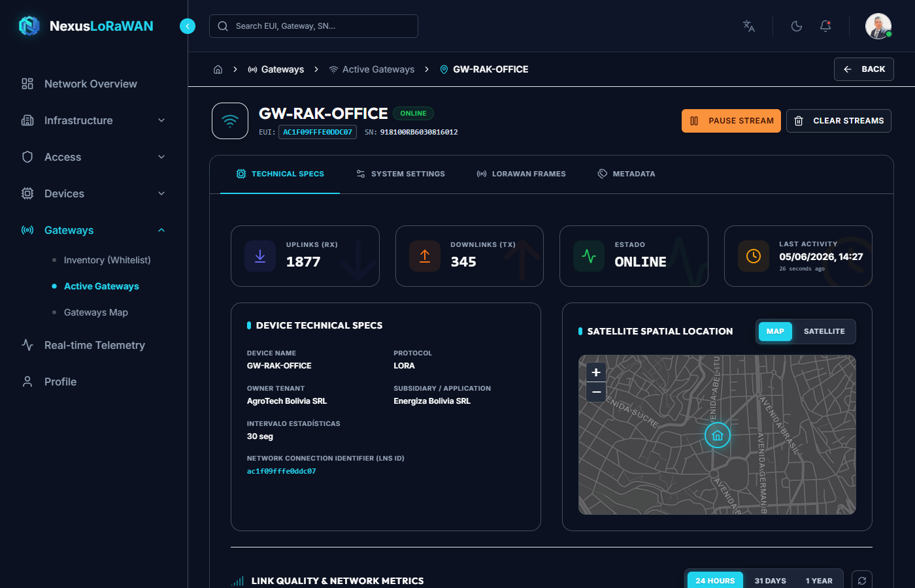Switch to the METADATA tab
The width and height of the screenshot is (915, 588).
coord(626,174)
